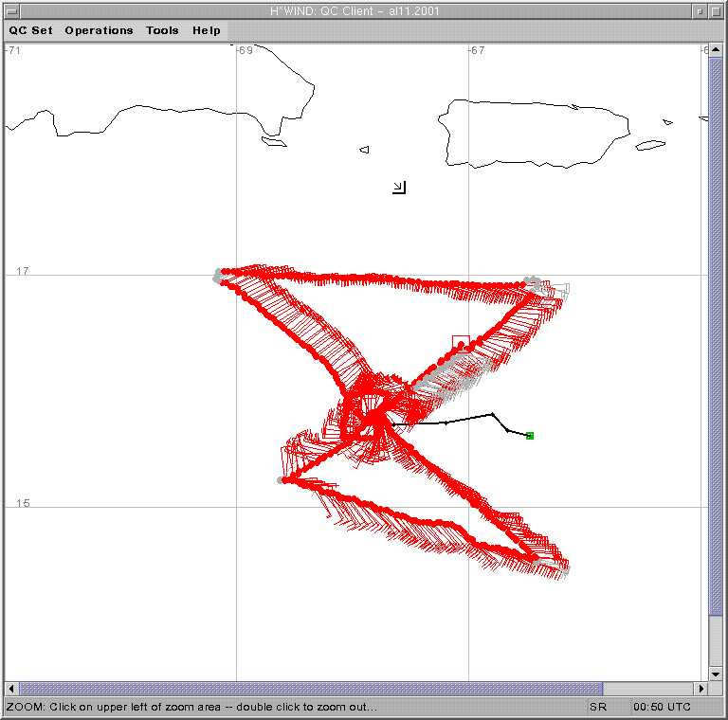Open the Tools menu
Screen dimensions: 728x720
(x=162, y=30)
